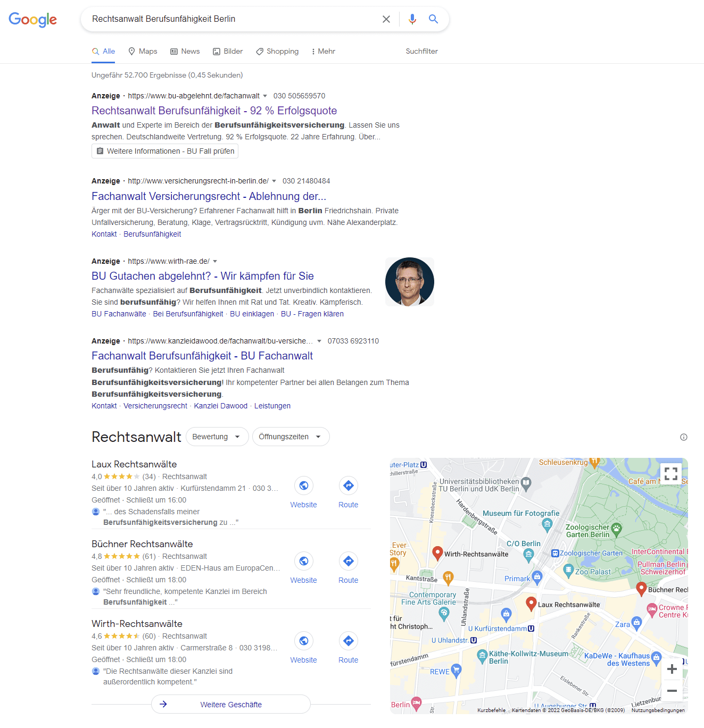Expand ad options arrow for bu-abgelehnt.de
Viewport: 704px width, 728px height.
tap(265, 96)
